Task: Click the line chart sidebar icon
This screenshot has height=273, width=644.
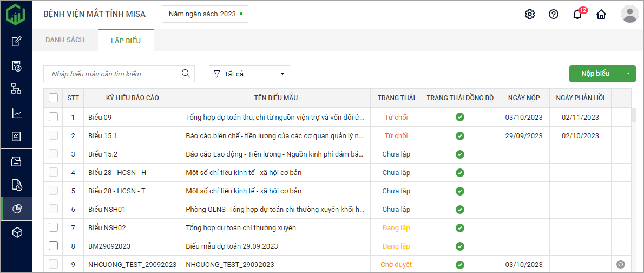Action: [17, 113]
